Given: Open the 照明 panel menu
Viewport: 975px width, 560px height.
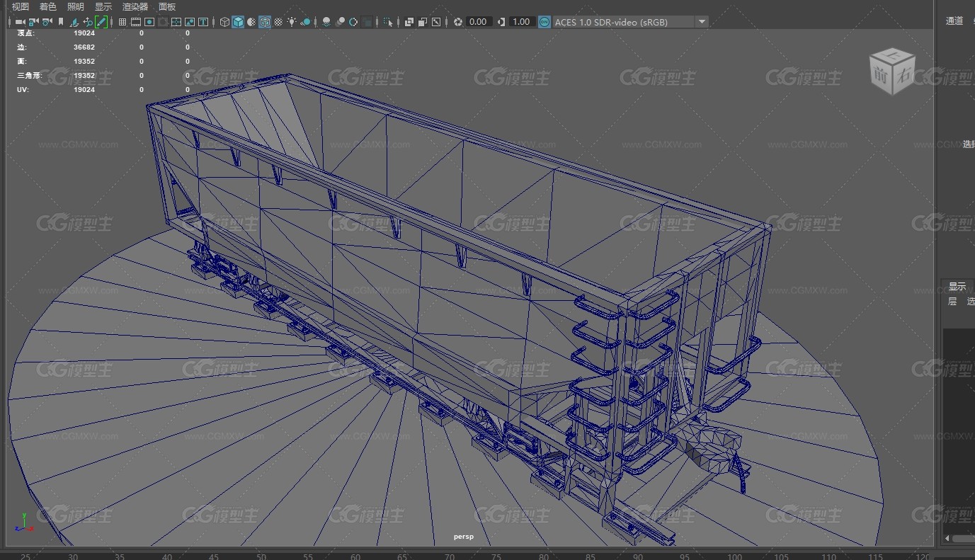Looking at the screenshot, I should tap(75, 6).
